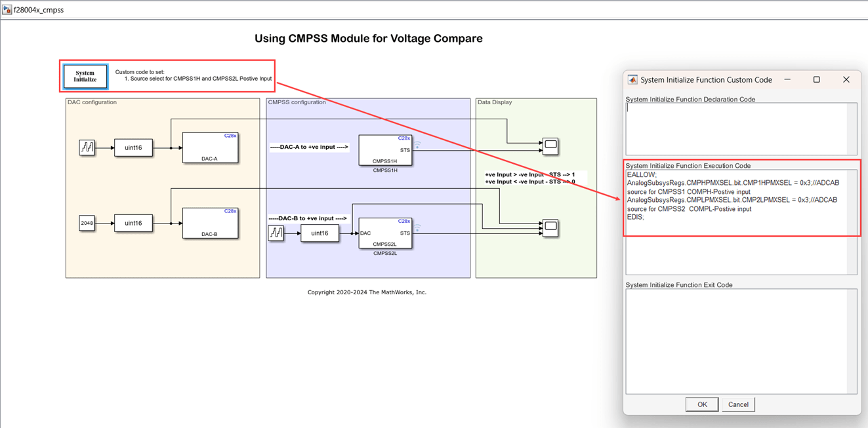The width and height of the screenshot is (868, 428).
Task: Select the uint16 block feeding DAC-A
Action: coord(133,147)
